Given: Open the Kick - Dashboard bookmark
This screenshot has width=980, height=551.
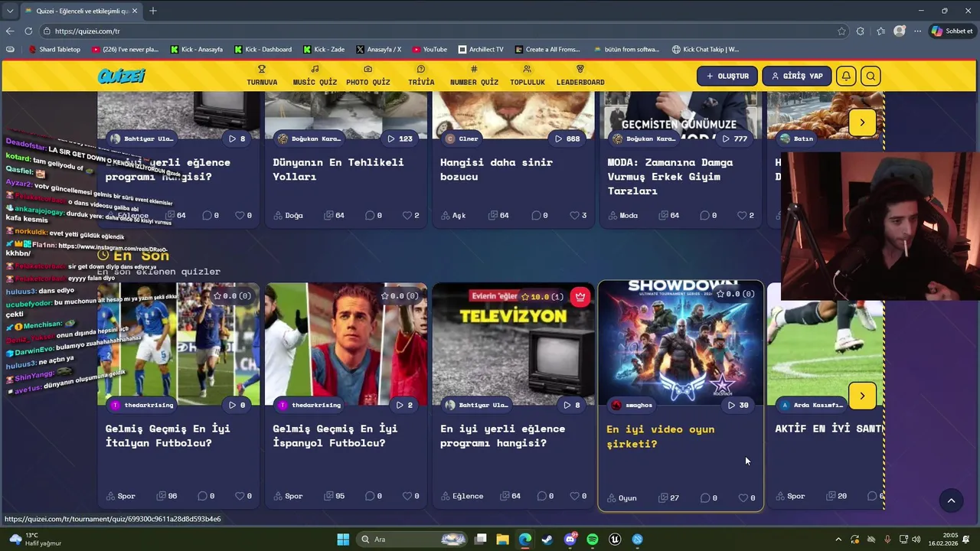Looking at the screenshot, I should (263, 49).
